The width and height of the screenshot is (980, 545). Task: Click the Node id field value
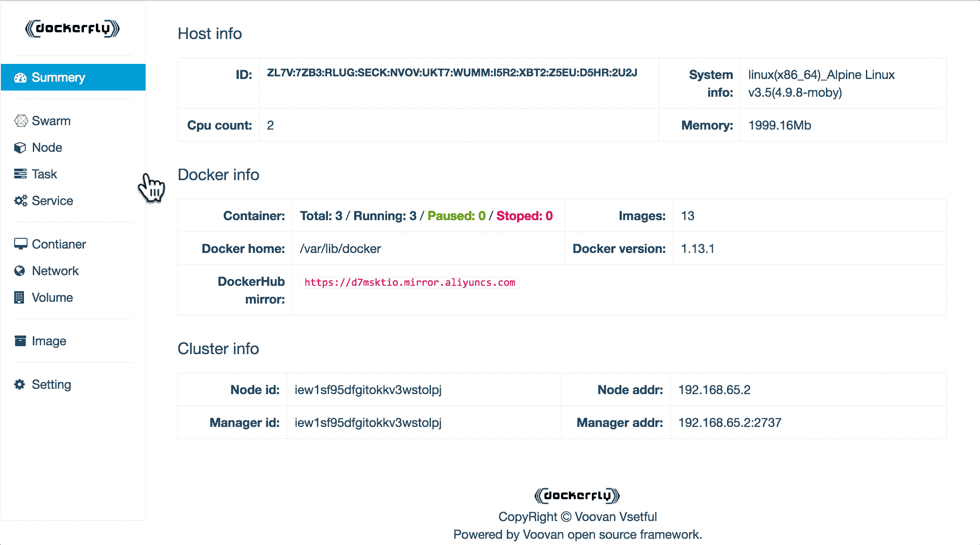pyautogui.click(x=369, y=389)
